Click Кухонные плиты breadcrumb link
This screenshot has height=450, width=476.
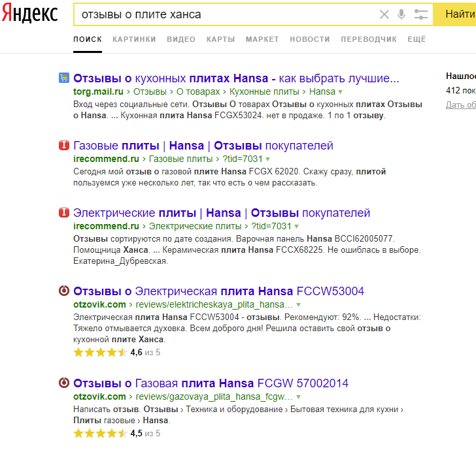264,91
